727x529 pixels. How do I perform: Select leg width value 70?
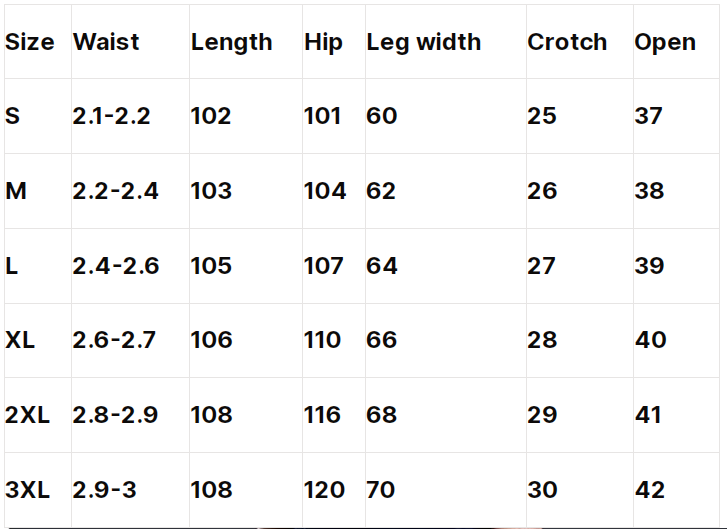(x=381, y=490)
